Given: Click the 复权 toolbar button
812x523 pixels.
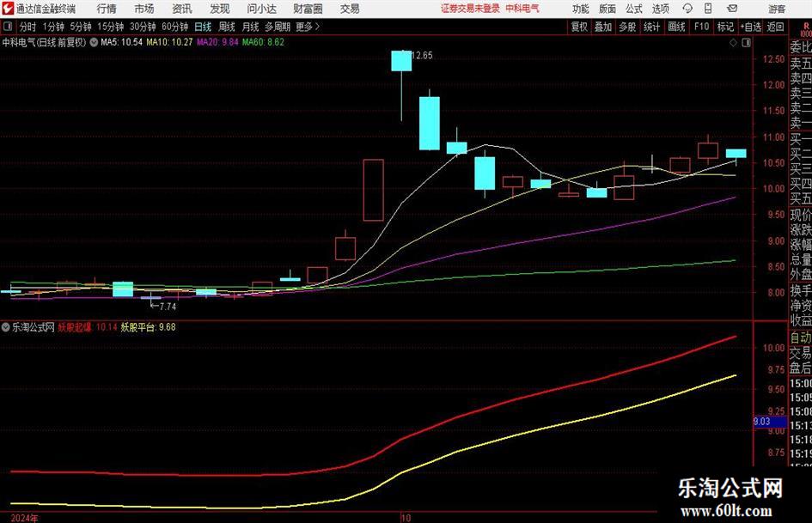Looking at the screenshot, I should coord(579,27).
